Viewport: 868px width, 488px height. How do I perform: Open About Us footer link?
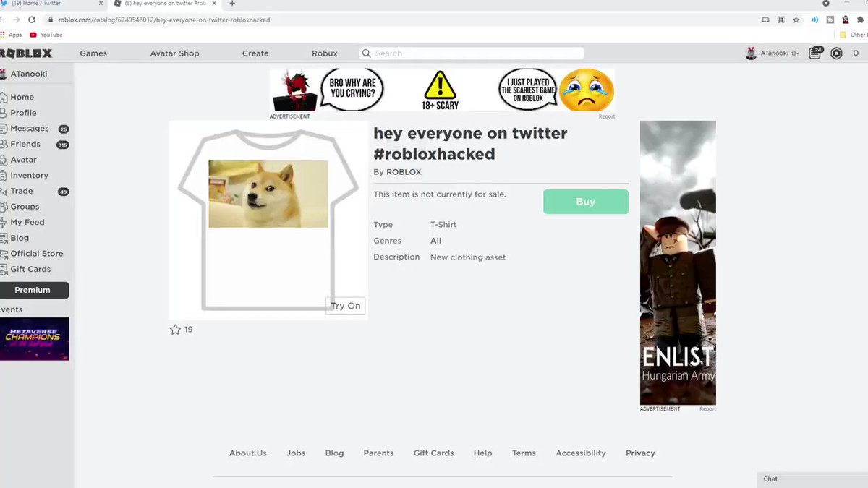click(x=248, y=453)
